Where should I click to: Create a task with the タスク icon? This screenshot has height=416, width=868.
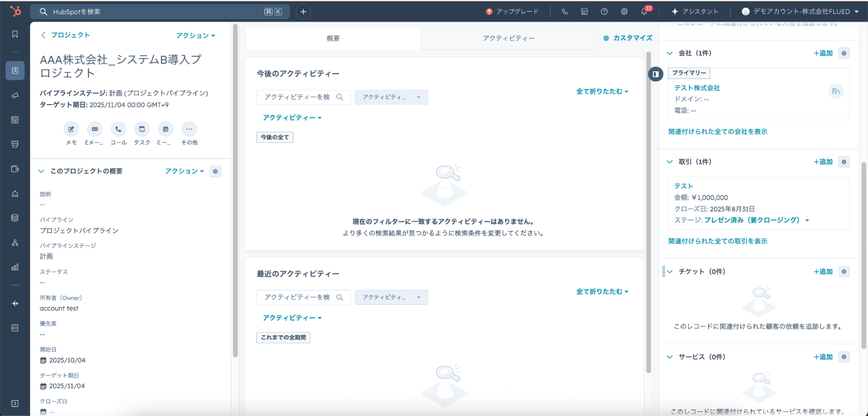point(142,129)
